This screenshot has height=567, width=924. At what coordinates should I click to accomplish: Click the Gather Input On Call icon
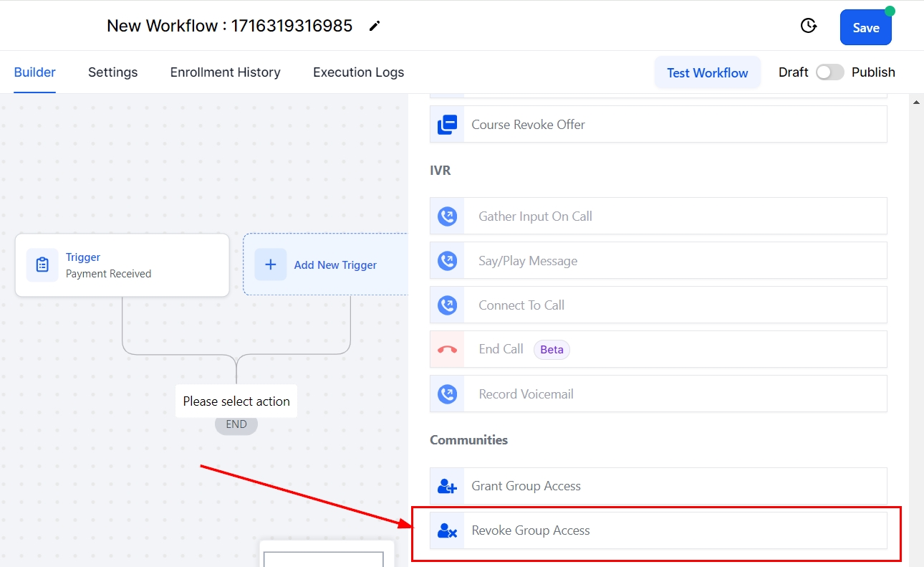point(447,216)
